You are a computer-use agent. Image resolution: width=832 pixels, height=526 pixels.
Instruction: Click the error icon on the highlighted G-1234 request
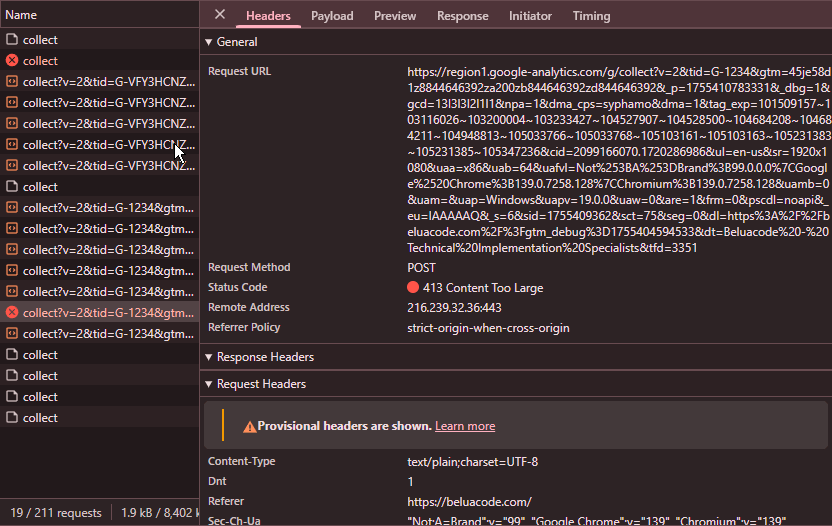(12, 313)
